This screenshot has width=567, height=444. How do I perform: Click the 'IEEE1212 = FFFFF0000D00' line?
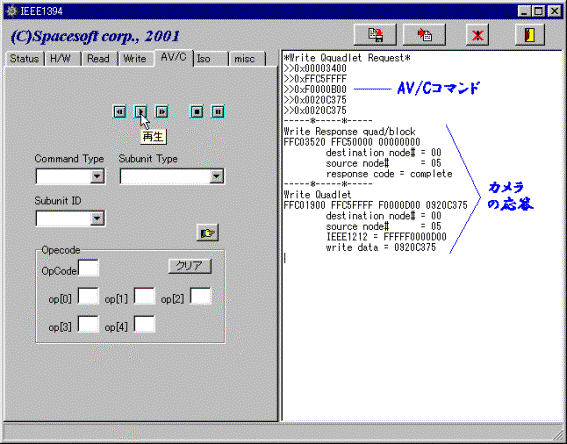click(386, 237)
